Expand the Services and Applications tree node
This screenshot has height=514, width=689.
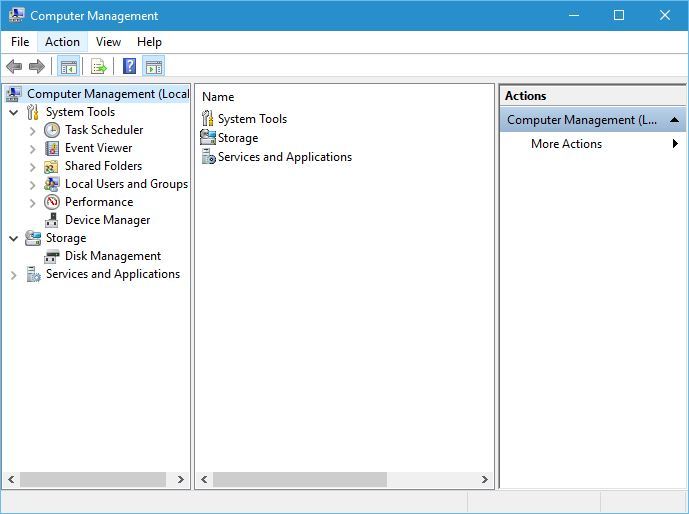click(x=14, y=275)
